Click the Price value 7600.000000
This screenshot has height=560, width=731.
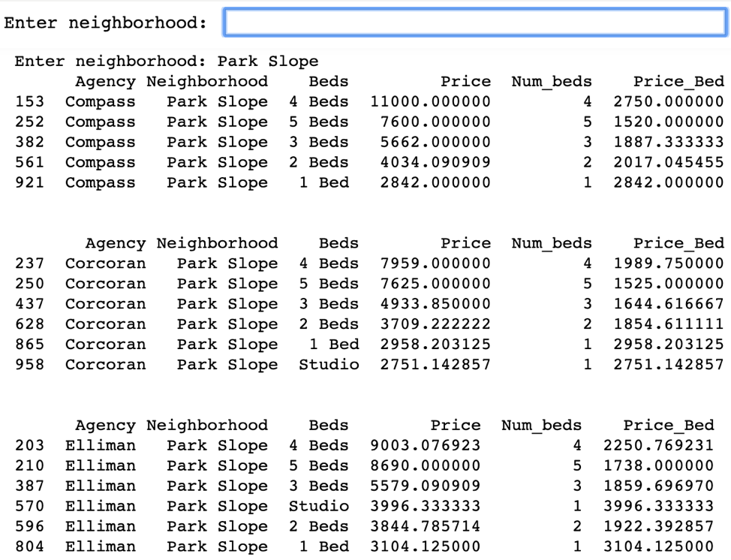[430, 122]
